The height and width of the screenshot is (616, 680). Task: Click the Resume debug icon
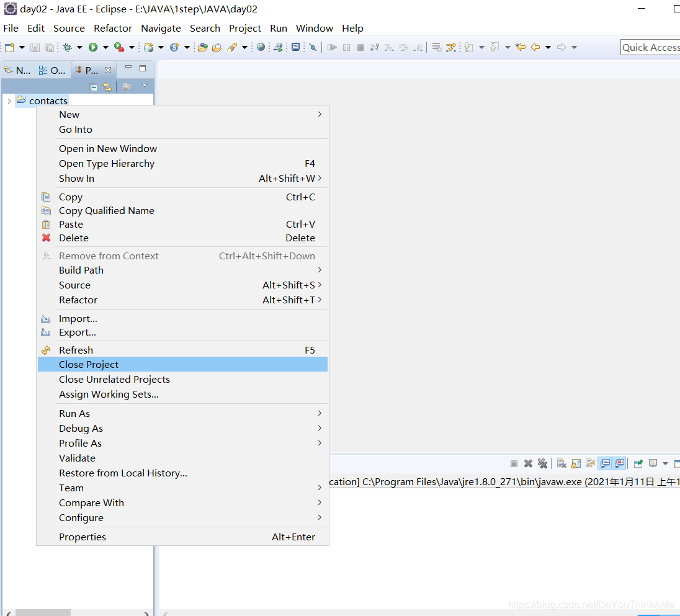[332, 47]
